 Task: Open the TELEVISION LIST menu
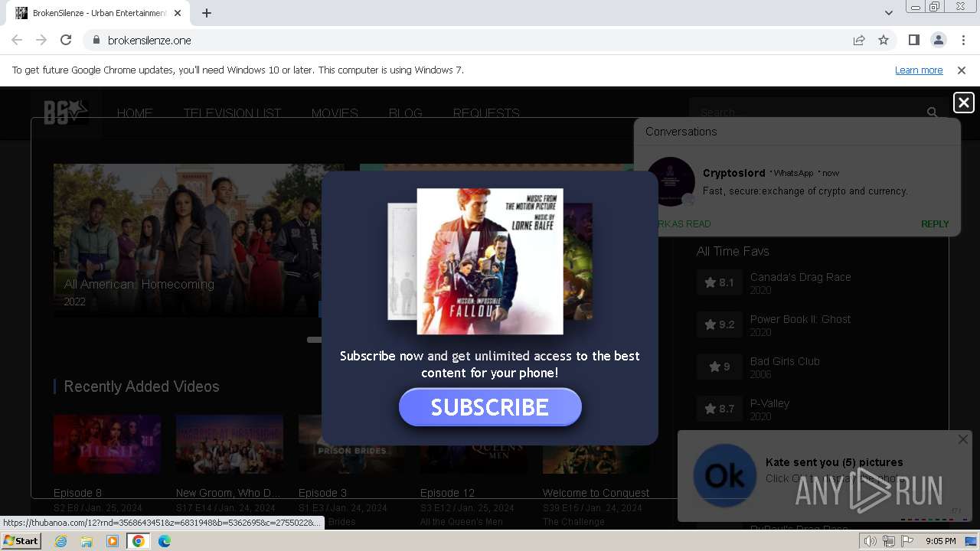click(232, 113)
